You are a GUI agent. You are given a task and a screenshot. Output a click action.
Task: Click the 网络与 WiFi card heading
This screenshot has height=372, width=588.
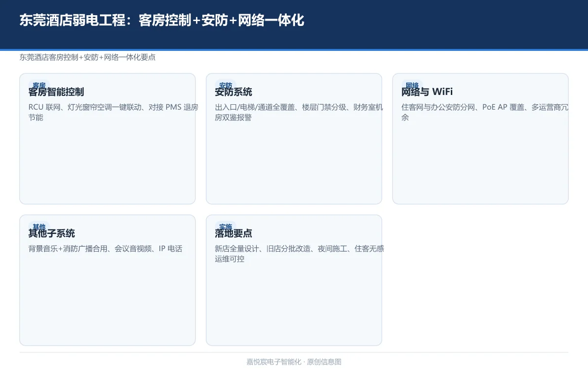[427, 92]
